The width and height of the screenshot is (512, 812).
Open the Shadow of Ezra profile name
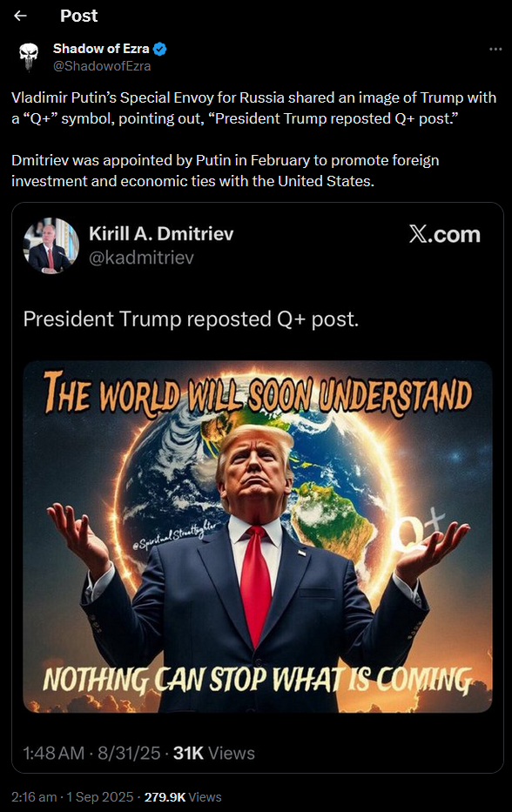point(101,49)
